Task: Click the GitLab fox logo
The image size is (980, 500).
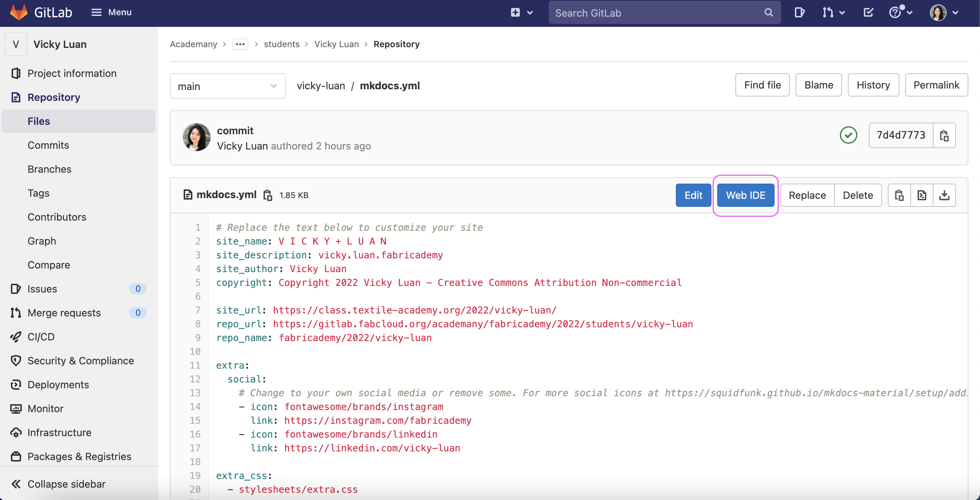Action: point(19,12)
